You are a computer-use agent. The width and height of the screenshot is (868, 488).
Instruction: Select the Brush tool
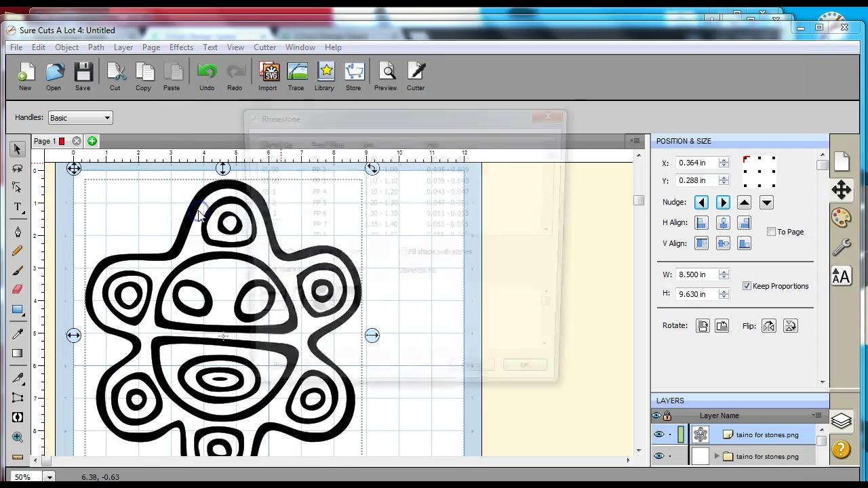click(x=18, y=270)
